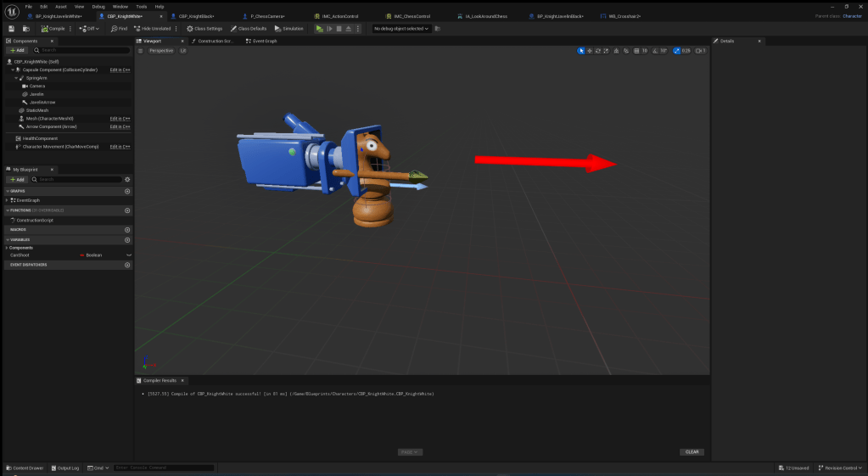
Task: Click the Compile button
Action: coord(52,28)
